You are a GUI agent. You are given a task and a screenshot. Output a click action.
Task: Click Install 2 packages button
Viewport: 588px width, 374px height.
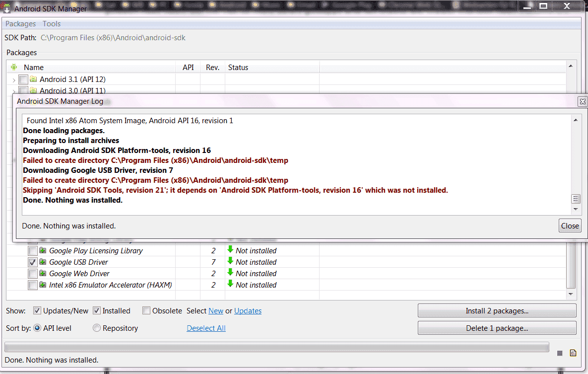tap(497, 310)
